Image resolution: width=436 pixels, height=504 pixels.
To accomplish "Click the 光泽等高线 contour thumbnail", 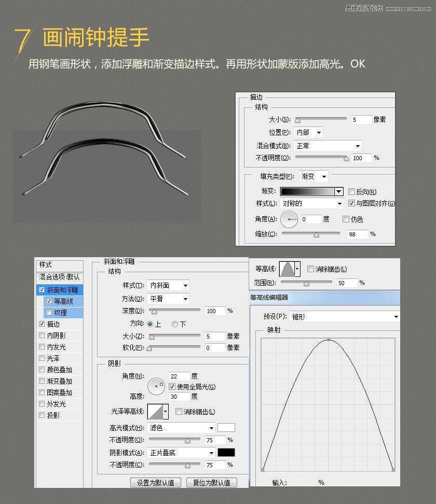I will (x=155, y=411).
